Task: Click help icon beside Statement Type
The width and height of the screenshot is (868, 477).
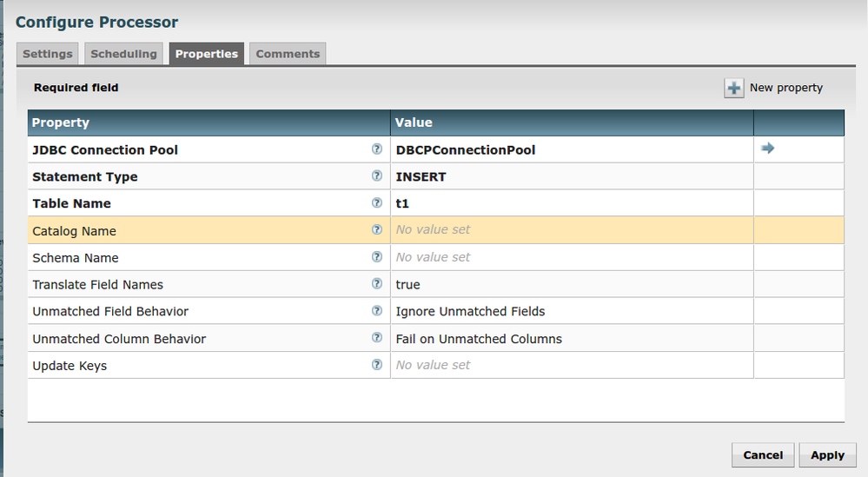Action: pyautogui.click(x=376, y=176)
